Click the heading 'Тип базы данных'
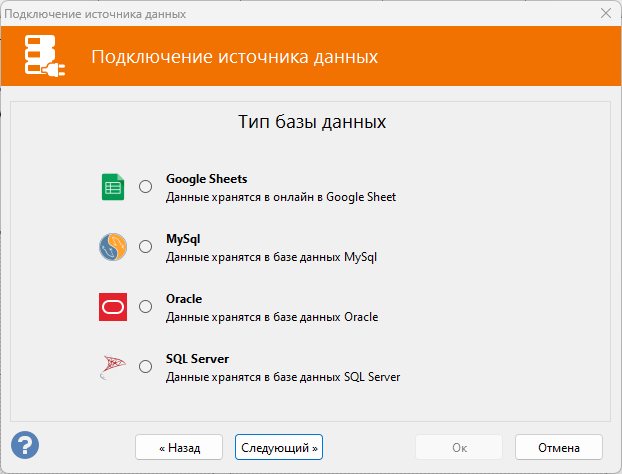This screenshot has height=474, width=622. (x=312, y=122)
